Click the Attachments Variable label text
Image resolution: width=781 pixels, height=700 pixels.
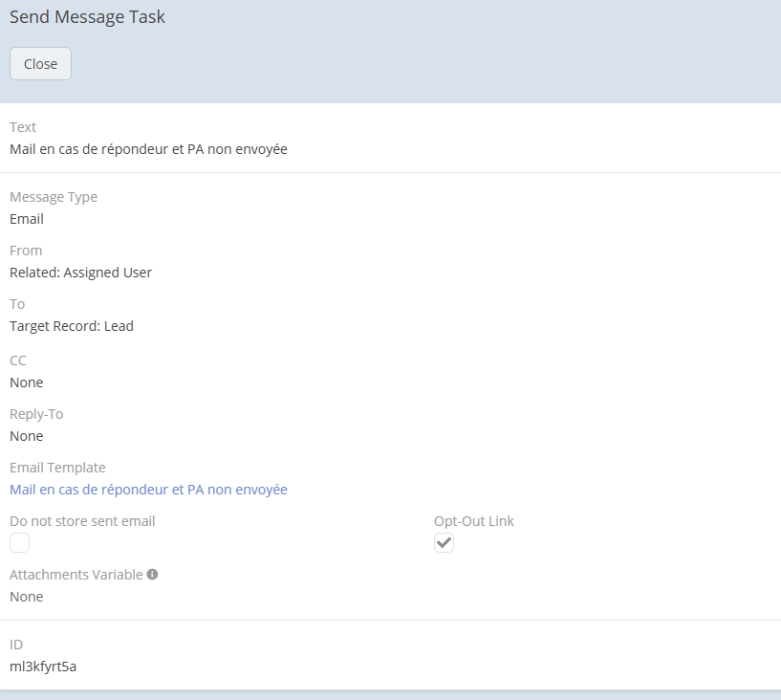click(x=76, y=575)
